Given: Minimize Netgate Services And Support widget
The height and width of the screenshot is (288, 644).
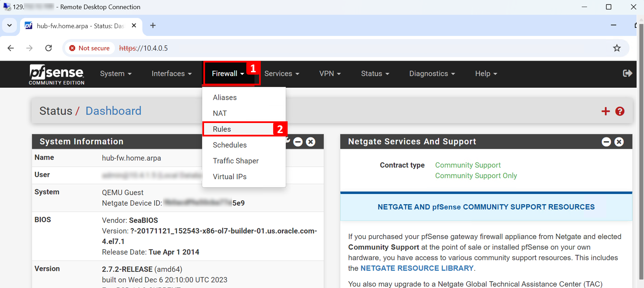Looking at the screenshot, I should [606, 142].
